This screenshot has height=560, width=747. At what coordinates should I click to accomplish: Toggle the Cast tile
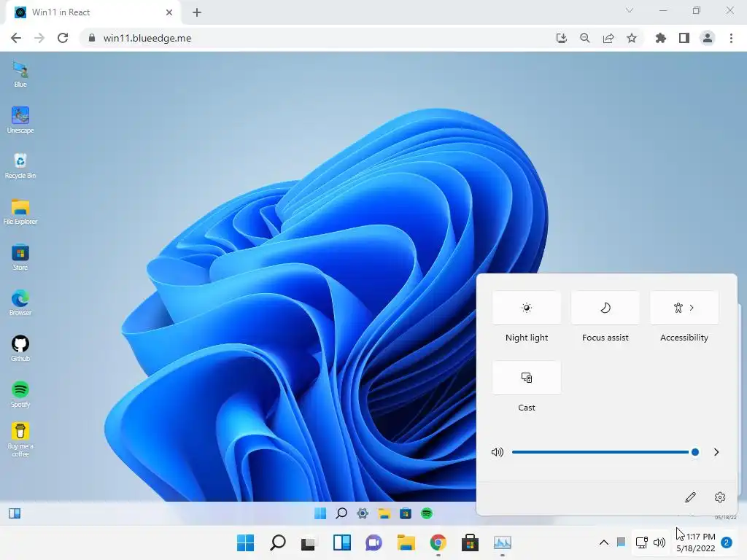click(x=527, y=378)
